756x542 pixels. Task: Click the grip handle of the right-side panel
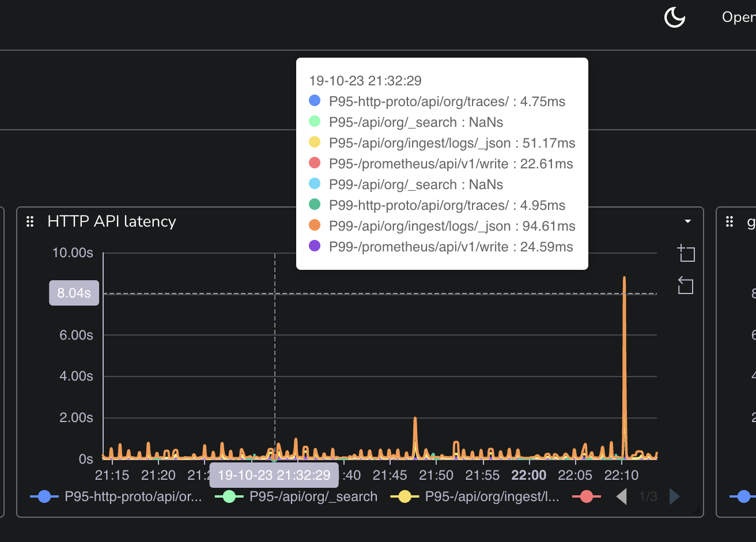[729, 221]
